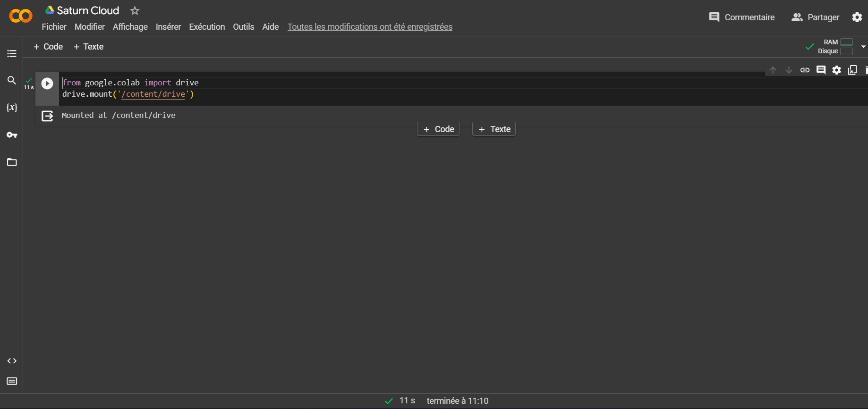This screenshot has width=868, height=409.
Task: Open notebook settings gear in header
Action: tap(857, 17)
